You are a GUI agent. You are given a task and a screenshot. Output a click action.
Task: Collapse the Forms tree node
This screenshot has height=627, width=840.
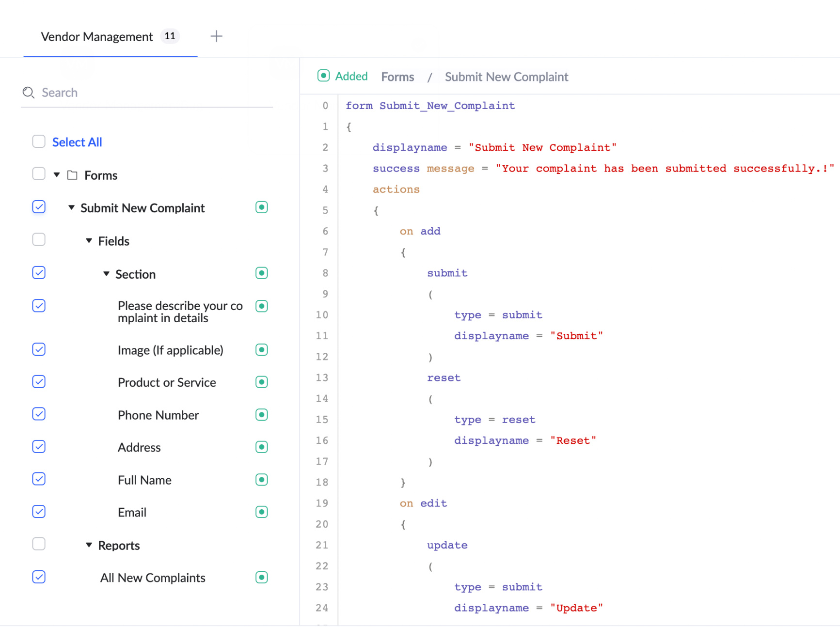pyautogui.click(x=57, y=175)
